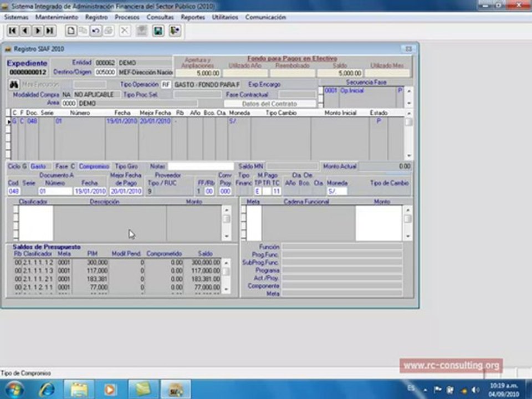Go to previous record arrow
This screenshot has width=532, height=399.
click(x=25, y=31)
